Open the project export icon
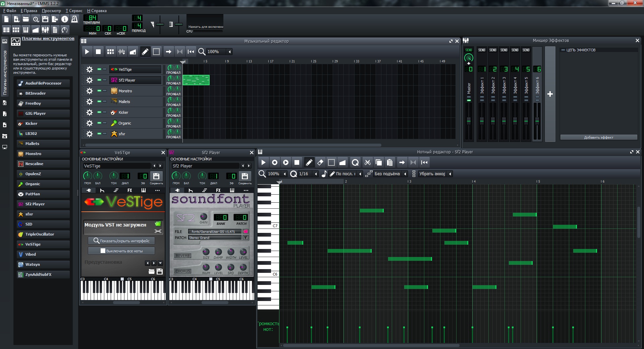 pyautogui.click(x=55, y=19)
